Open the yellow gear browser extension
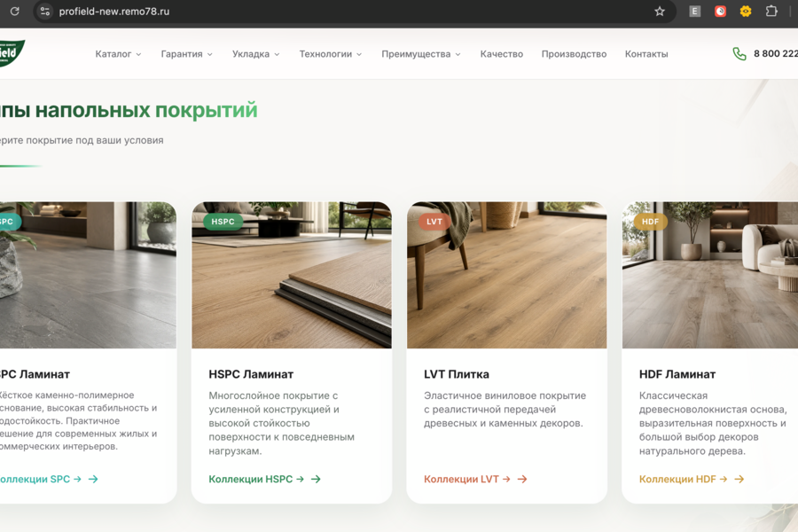This screenshot has width=798, height=532. (746, 12)
